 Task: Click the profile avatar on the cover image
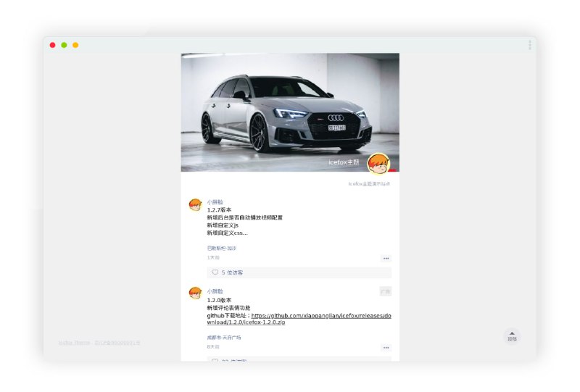point(378,164)
